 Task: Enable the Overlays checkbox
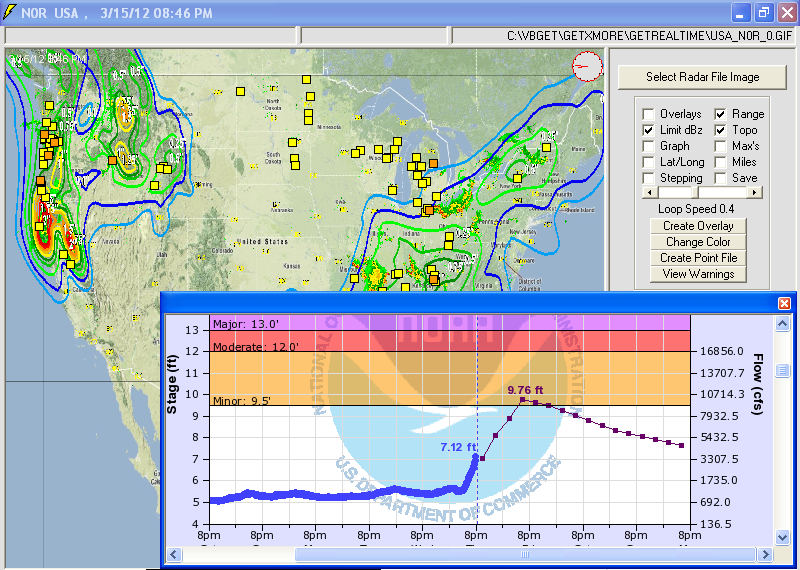click(x=648, y=114)
